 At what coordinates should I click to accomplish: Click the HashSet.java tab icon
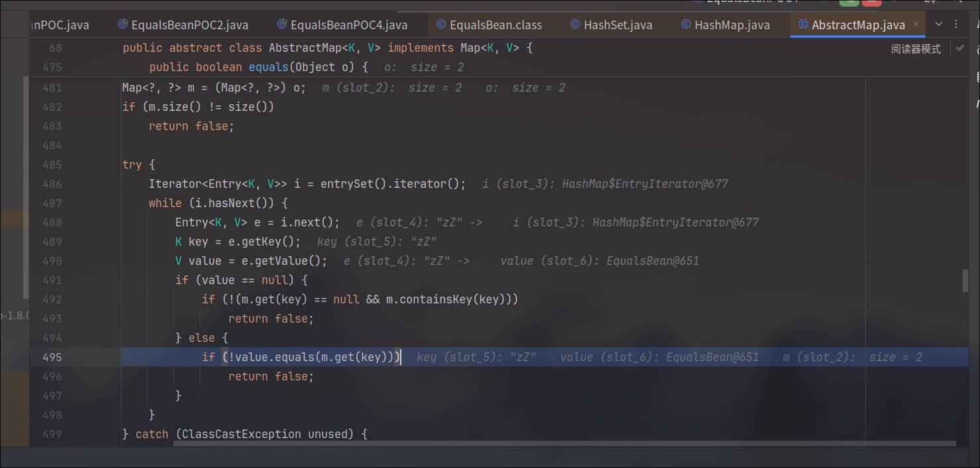(x=575, y=25)
